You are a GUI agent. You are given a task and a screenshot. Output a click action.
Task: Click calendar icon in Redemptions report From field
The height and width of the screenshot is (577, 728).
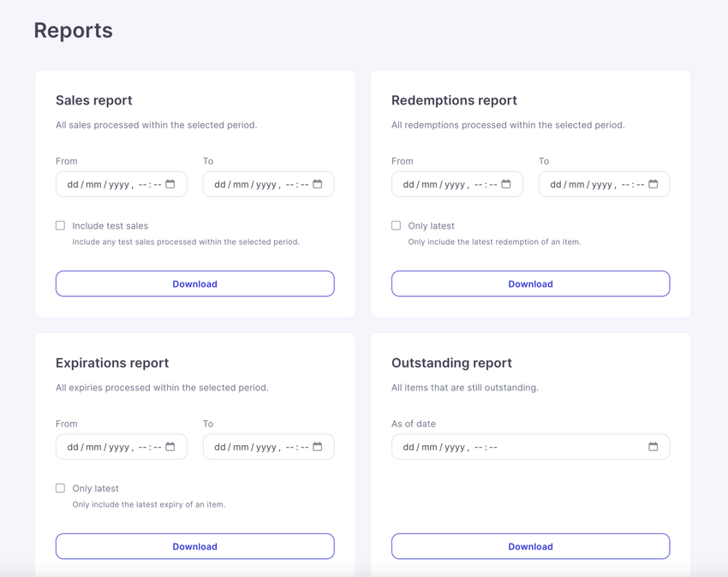506,184
